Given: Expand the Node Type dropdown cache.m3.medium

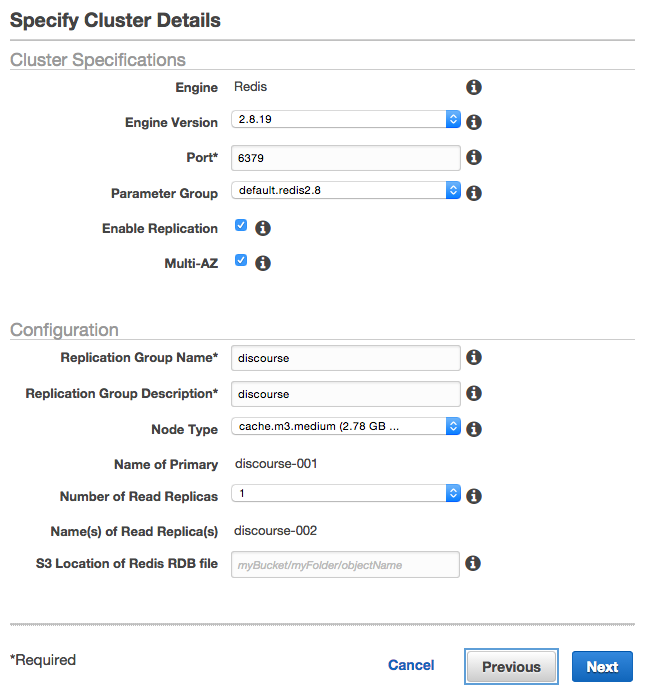Looking at the screenshot, I should point(346,426).
